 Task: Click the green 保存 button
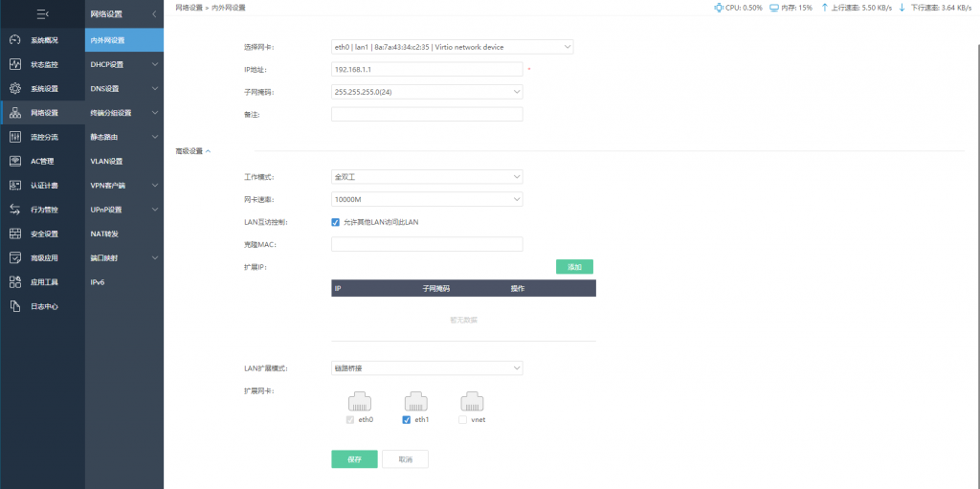354,459
